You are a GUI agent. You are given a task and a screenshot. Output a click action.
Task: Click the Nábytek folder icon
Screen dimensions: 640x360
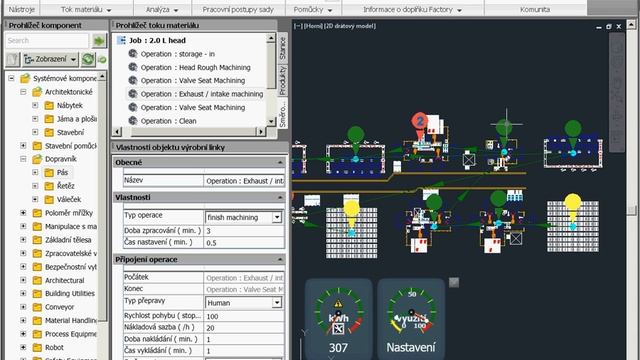(49, 106)
